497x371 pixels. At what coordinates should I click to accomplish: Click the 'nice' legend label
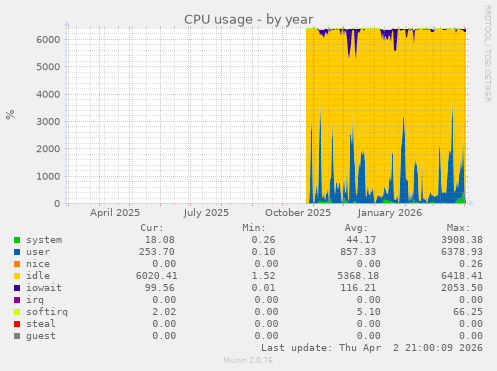(x=38, y=264)
